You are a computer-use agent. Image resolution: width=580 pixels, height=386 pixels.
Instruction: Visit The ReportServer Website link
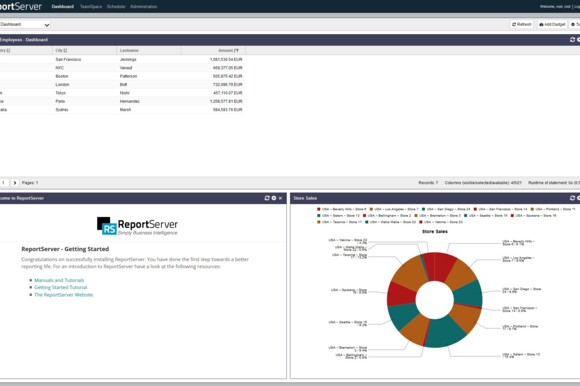63,295
